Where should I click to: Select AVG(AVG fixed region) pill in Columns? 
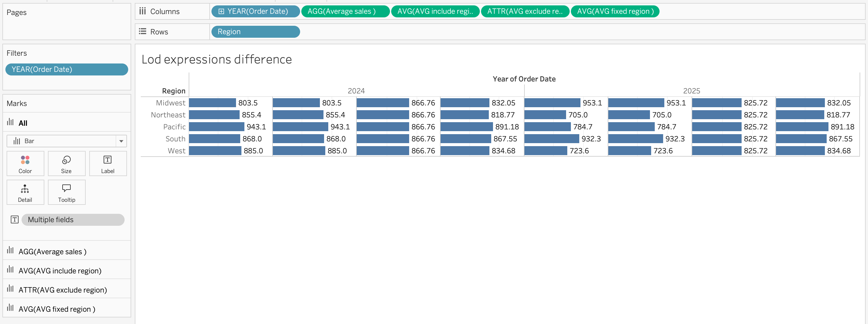(615, 11)
